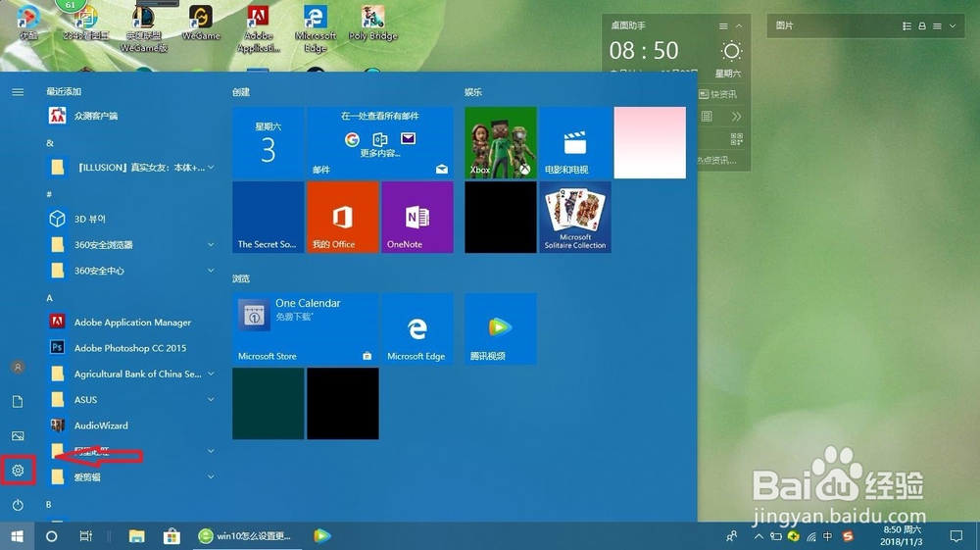Image resolution: width=980 pixels, height=550 pixels.
Task: Show hidden tray icons chevron
Action: 759,536
